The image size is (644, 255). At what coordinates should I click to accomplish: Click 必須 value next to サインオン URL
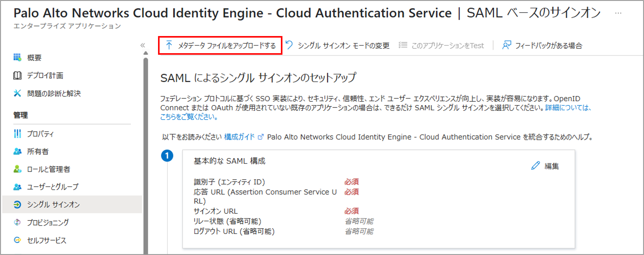click(x=351, y=211)
